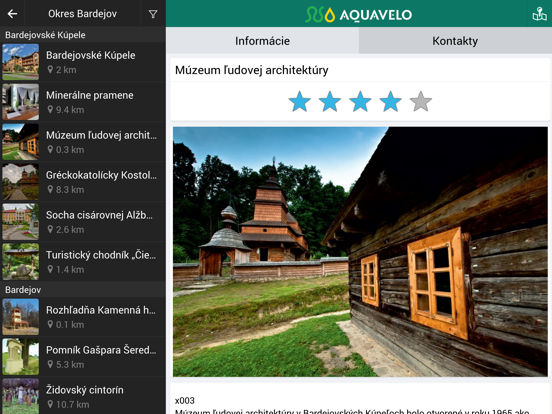This screenshot has width=552, height=414.
Task: Click Židovský cintorín thumbnail image
Action: click(x=21, y=396)
